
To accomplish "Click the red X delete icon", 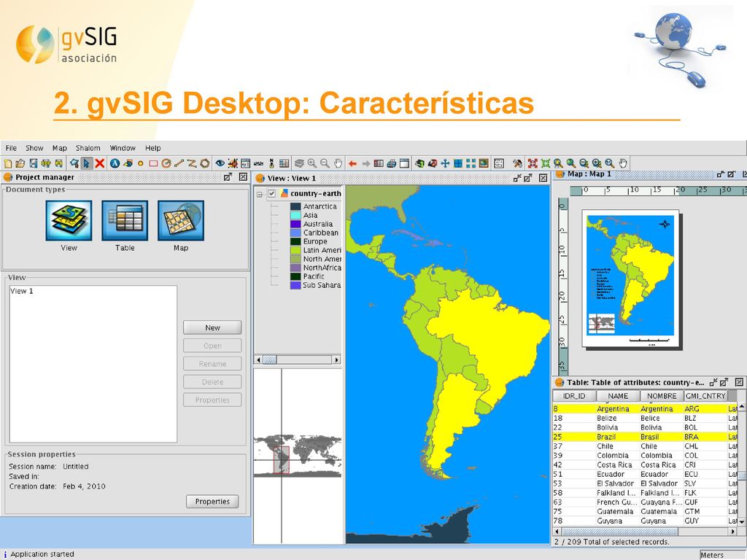I will [99, 164].
